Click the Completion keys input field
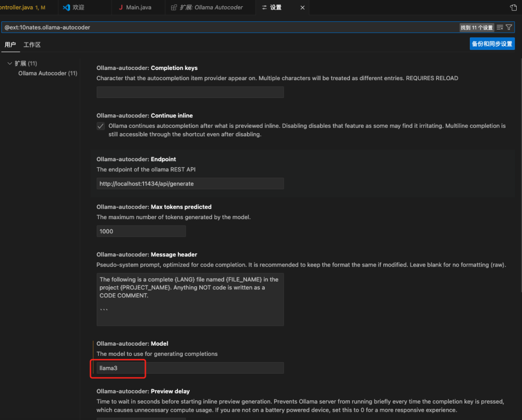Screen dimensions: 522x420 [x=190, y=92]
